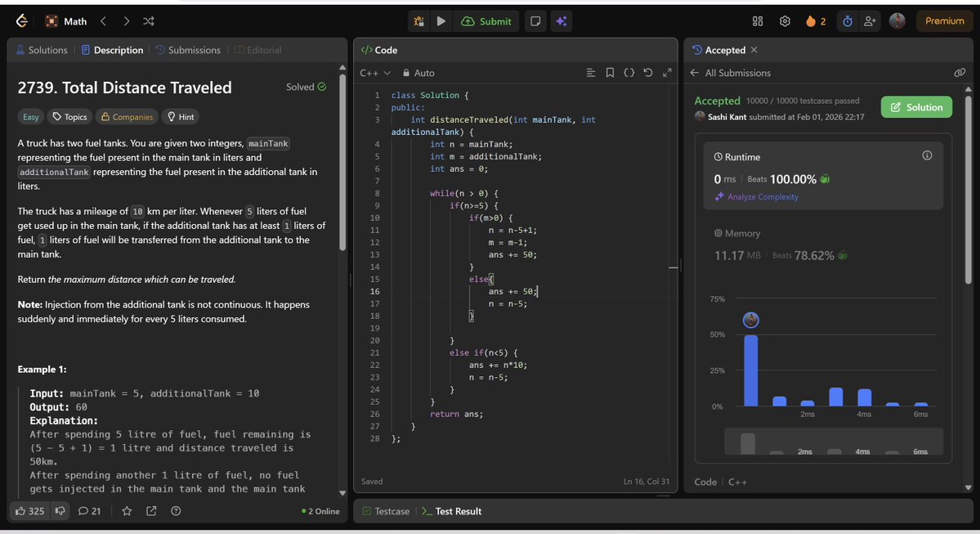
Task: Start the timer stopwatch icon
Action: 848,21
